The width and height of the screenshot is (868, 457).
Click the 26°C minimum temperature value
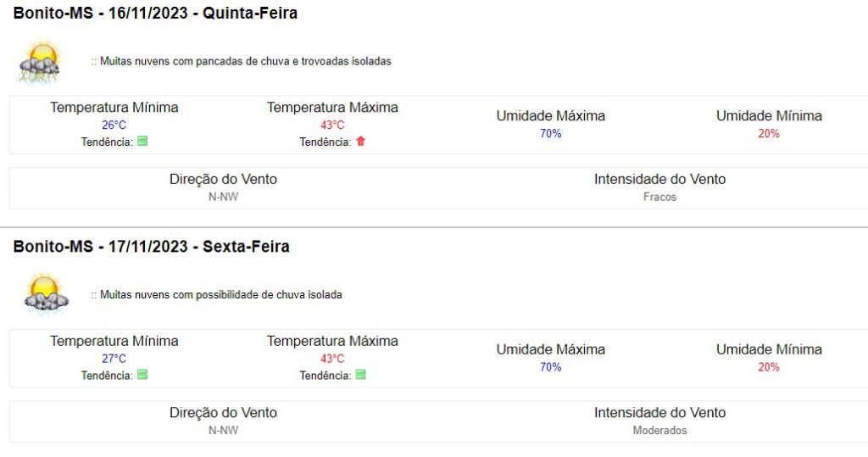[x=114, y=125]
